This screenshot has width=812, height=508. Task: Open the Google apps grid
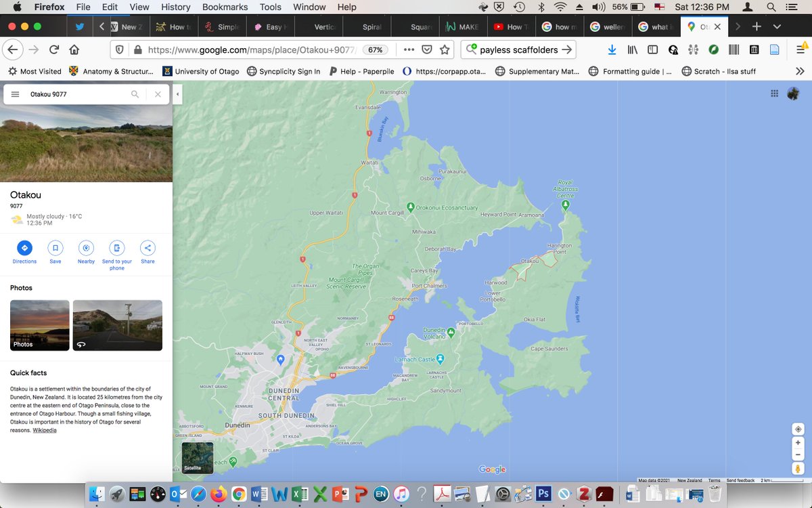775,94
